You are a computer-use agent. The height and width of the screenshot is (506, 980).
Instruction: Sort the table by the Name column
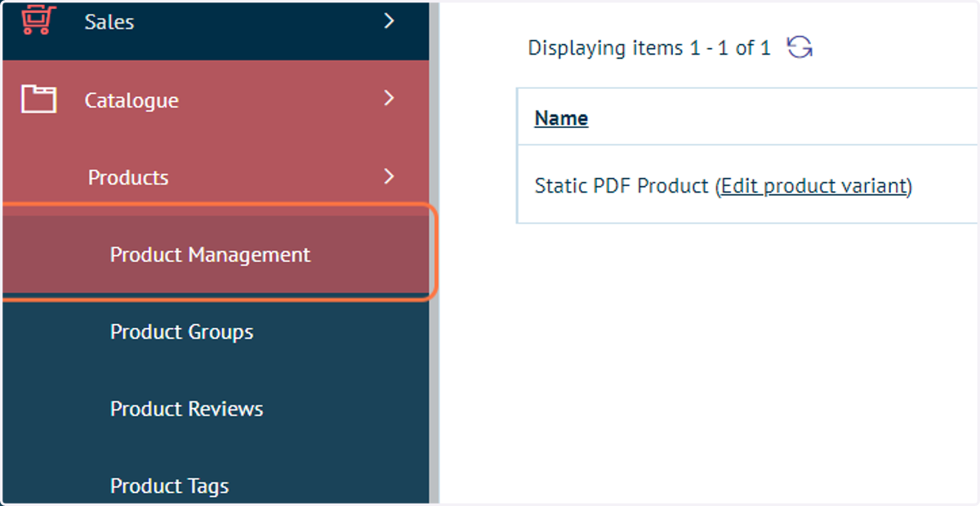tap(561, 118)
